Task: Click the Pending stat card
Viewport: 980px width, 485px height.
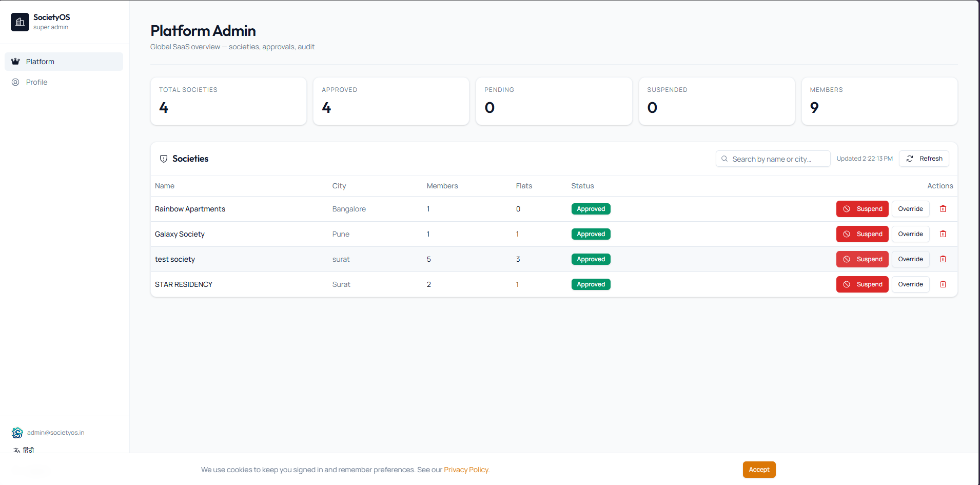Action: point(554,101)
